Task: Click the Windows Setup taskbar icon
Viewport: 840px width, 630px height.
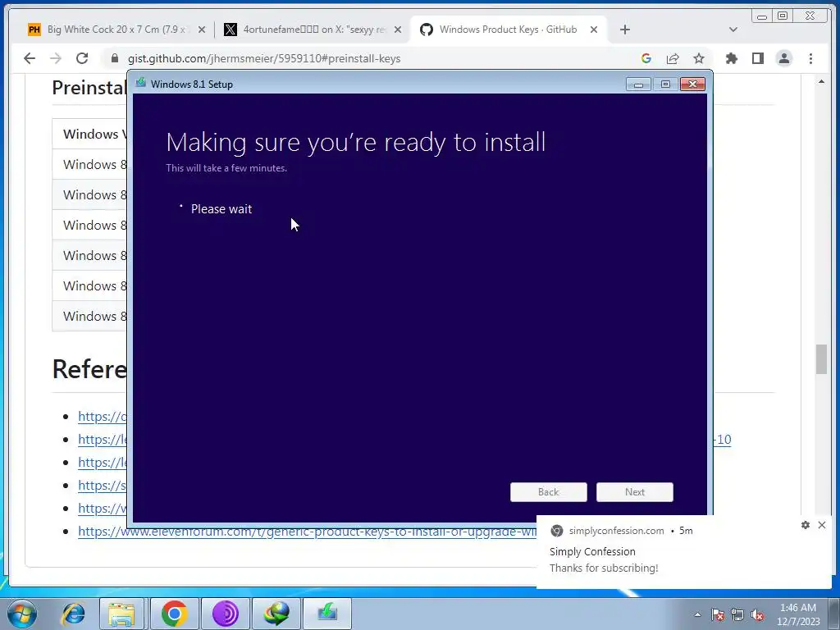Action: point(327,614)
